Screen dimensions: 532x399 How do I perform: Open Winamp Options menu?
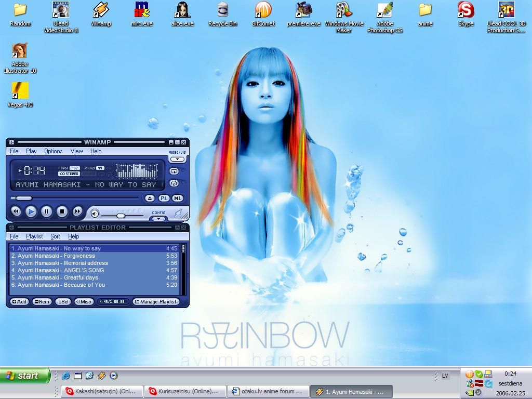tap(54, 151)
